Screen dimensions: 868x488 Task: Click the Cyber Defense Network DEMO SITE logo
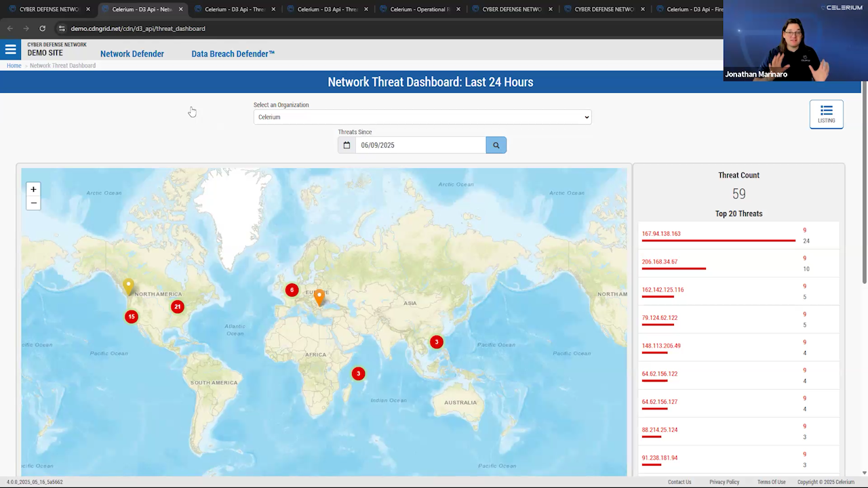[57, 49]
